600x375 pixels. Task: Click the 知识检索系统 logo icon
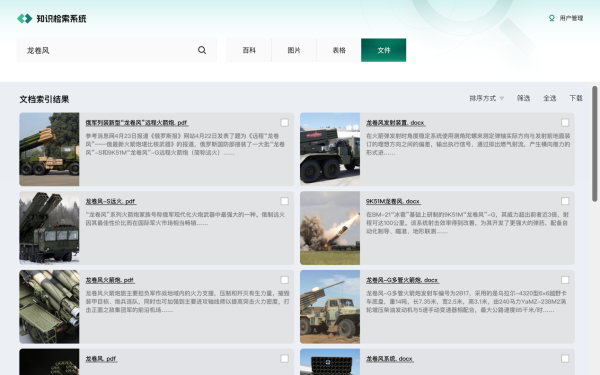click(x=24, y=18)
